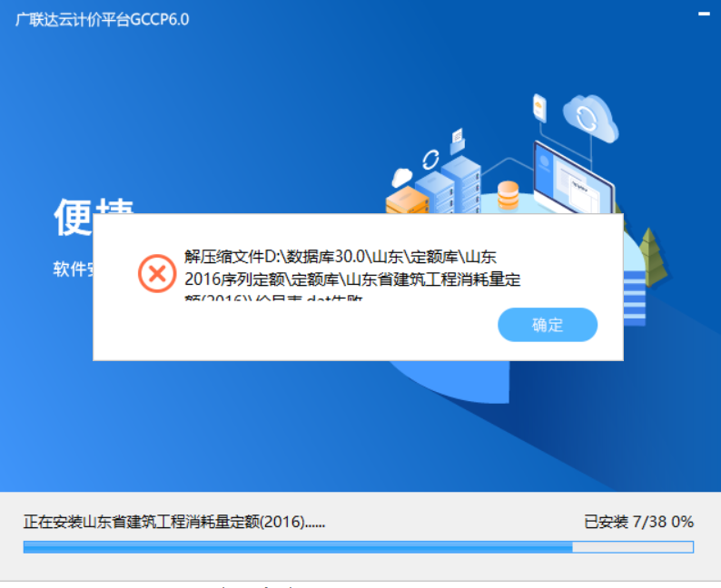Click the 广联达云计价平台GCCP6.0 title text

(x=102, y=20)
